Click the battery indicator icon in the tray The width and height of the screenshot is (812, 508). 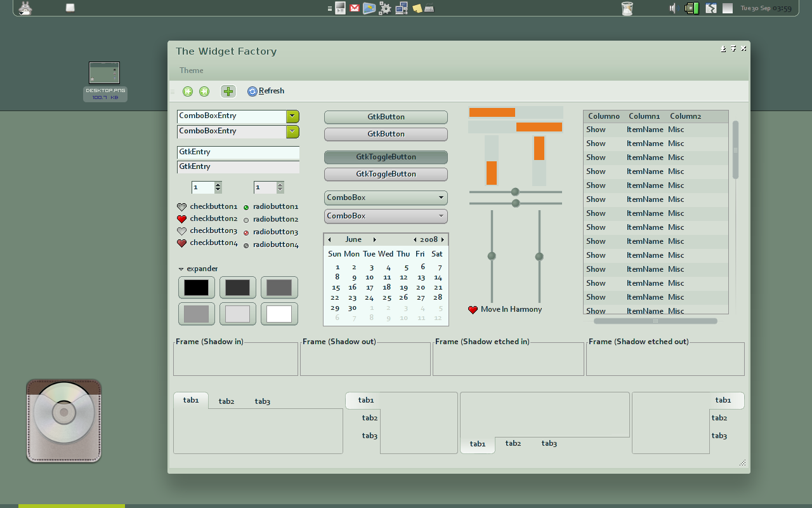tap(691, 8)
